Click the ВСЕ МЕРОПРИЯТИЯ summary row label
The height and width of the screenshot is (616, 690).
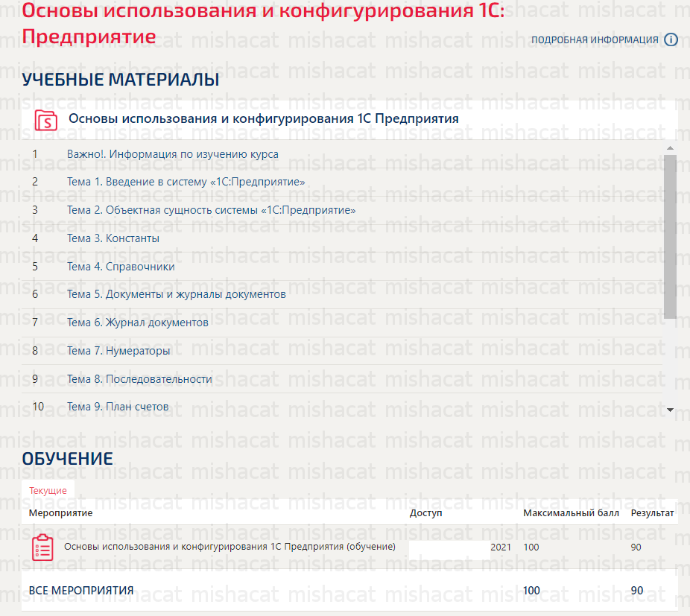[81, 591]
